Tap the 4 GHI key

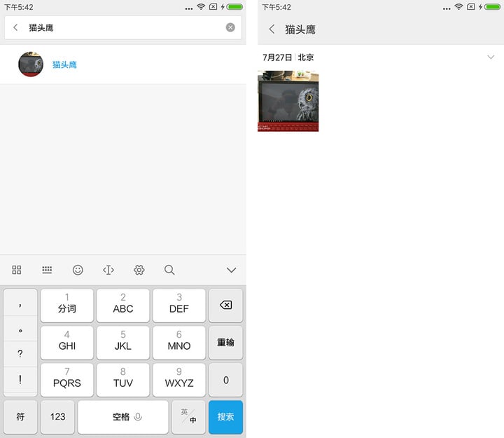point(67,343)
